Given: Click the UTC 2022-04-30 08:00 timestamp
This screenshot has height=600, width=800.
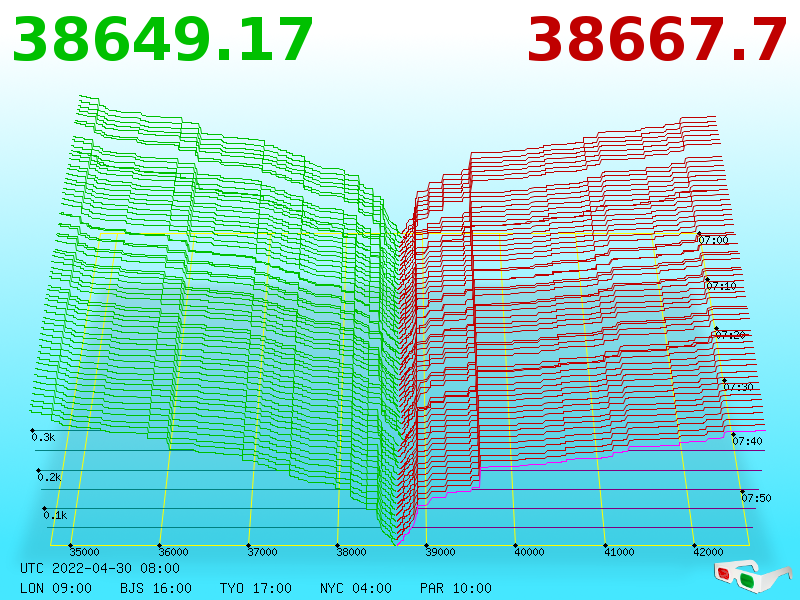Looking at the screenshot, I should pos(100,568).
